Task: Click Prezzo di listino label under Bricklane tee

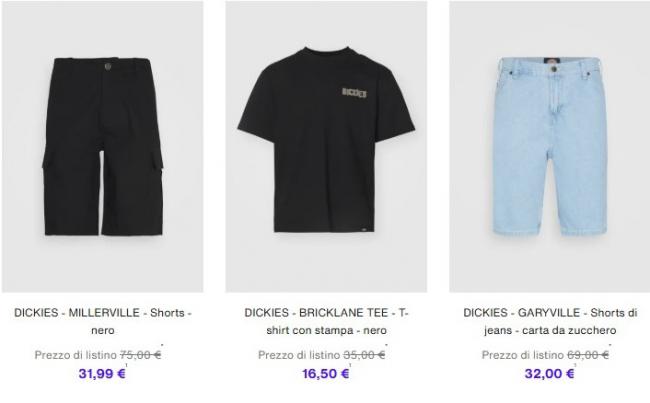Action: click(299, 355)
